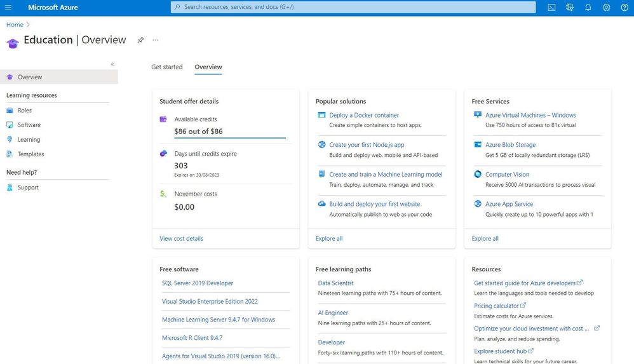Viewport: 634px width, 364px height.
Task: Open the Azure App Service link
Action: pos(509,205)
